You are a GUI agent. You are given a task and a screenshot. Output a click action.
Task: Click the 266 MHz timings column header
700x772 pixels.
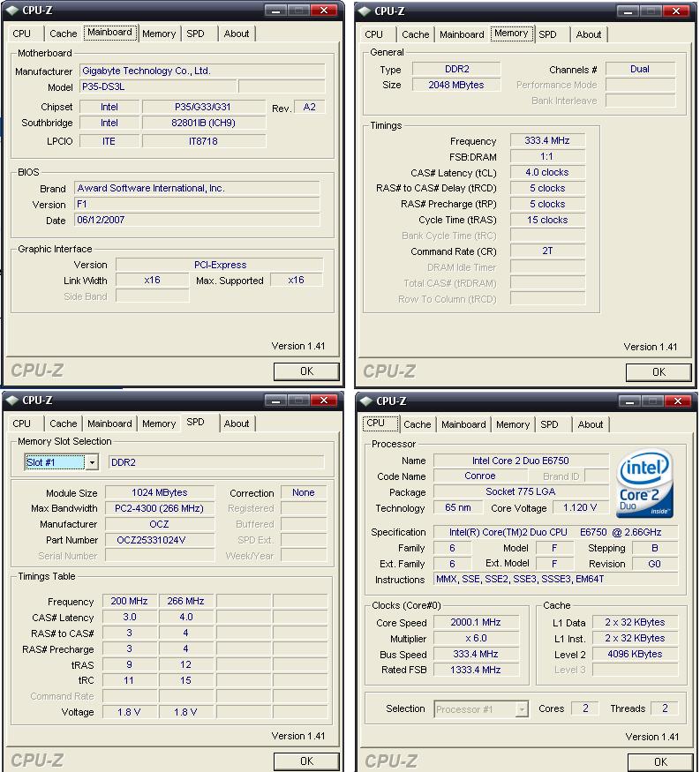[x=186, y=601]
